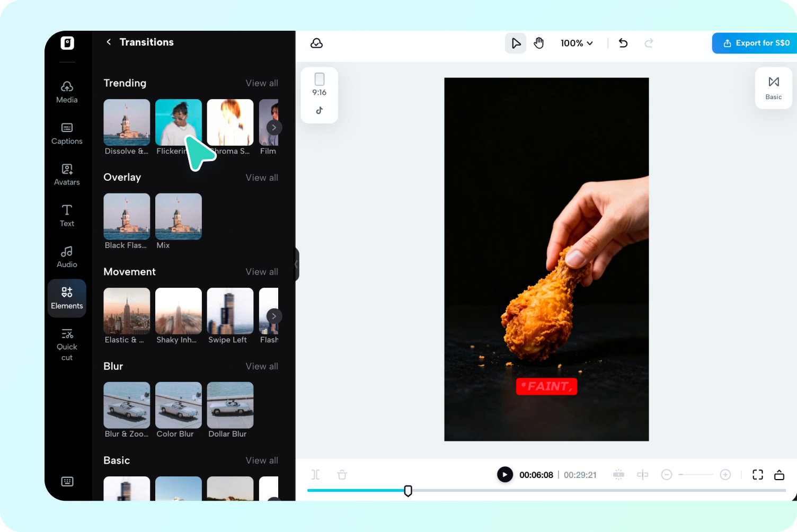Click the split clip icon
The width and height of the screenshot is (797, 532).
(x=316, y=475)
